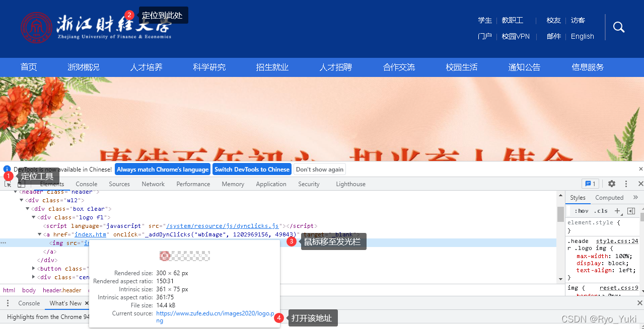Open the 信息服务 navigation menu item
This screenshot has width=644, height=329.
click(x=588, y=67)
